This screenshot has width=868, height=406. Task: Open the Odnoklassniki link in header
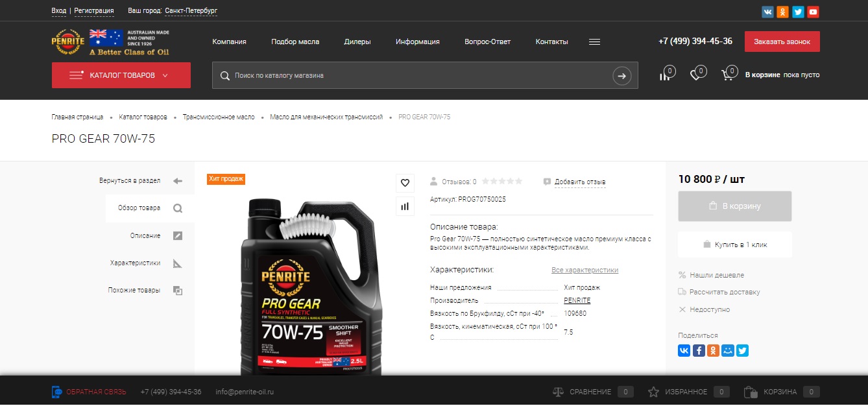point(783,12)
